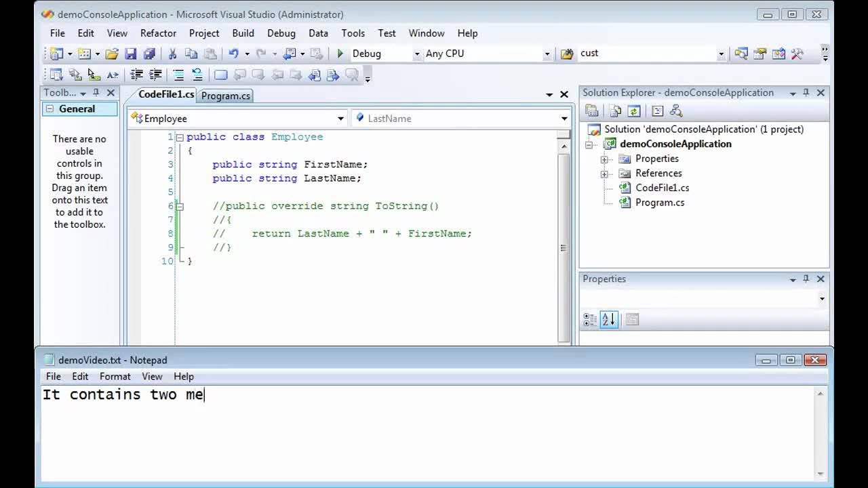Image resolution: width=868 pixels, height=488 pixels.
Task: Start debugging with the green play icon
Action: pyautogui.click(x=340, y=54)
